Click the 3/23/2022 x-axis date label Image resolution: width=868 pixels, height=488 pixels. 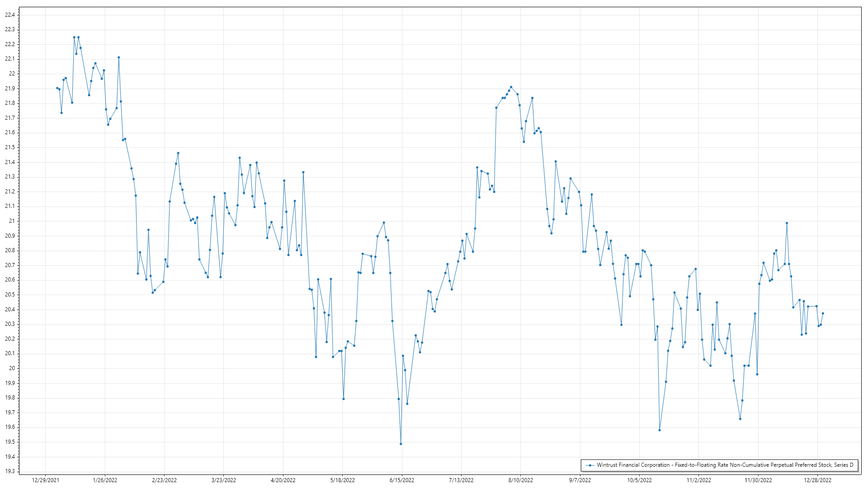pos(224,480)
